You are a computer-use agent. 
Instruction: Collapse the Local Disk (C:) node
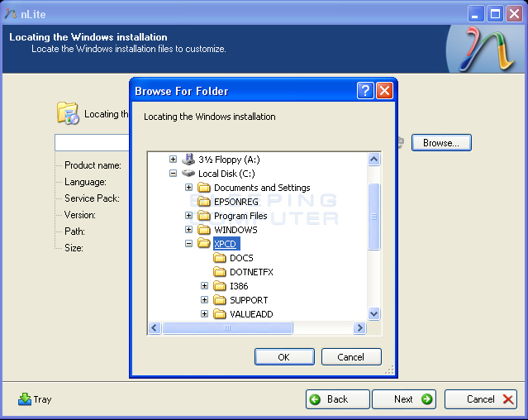pyautogui.click(x=173, y=174)
